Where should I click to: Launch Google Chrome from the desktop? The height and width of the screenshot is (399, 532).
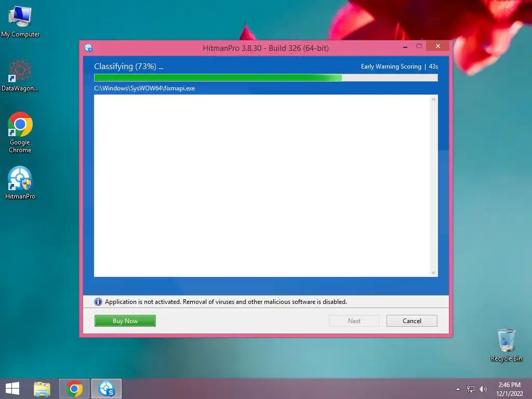tap(20, 132)
